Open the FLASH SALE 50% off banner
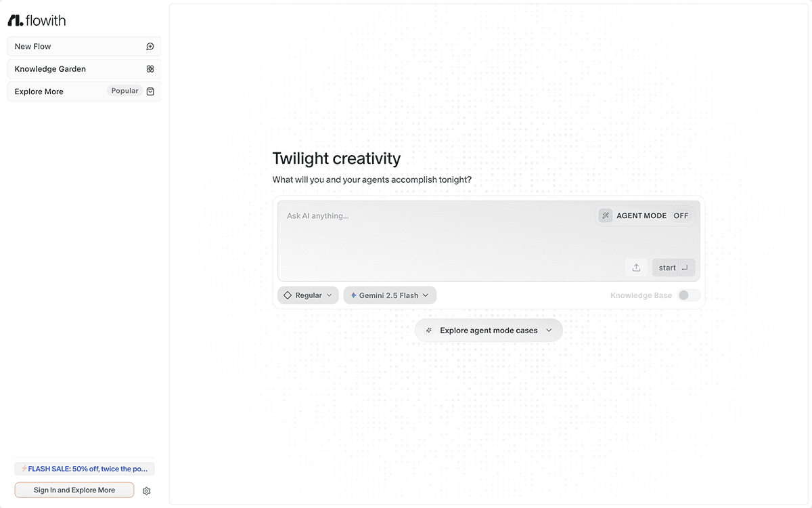The height and width of the screenshot is (508, 812). [85, 469]
